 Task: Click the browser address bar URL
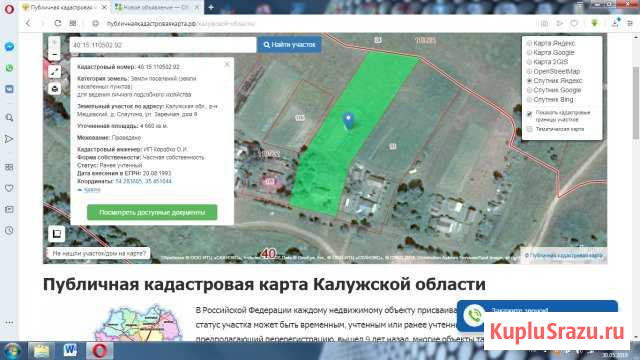(x=180, y=24)
